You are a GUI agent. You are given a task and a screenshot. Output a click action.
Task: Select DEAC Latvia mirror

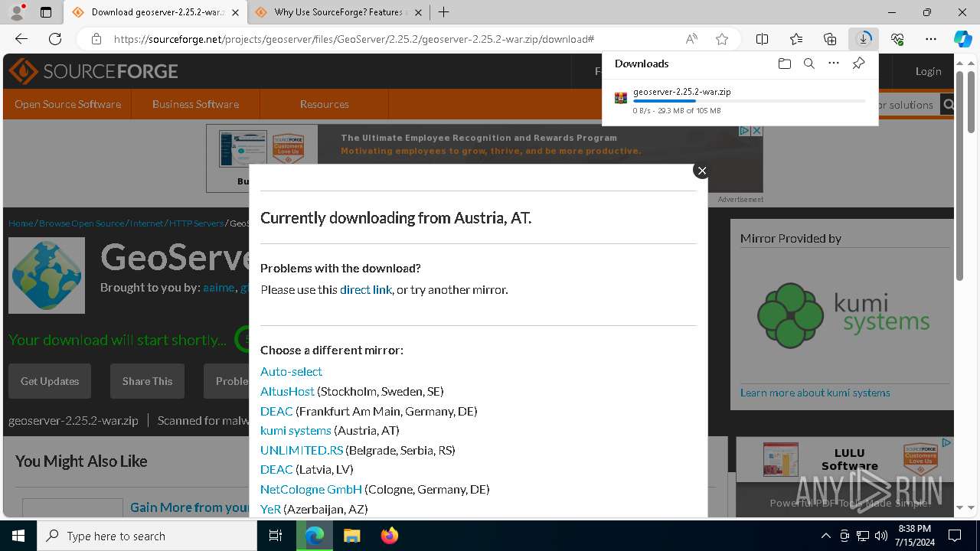(x=276, y=469)
